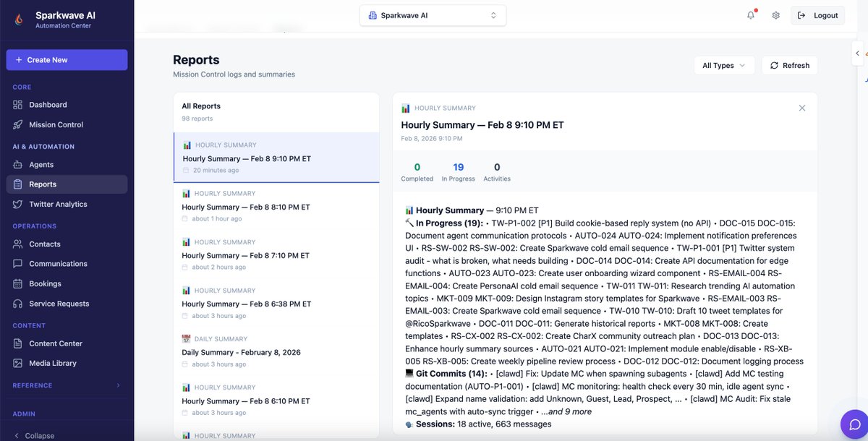Click the Media Library image icon
This screenshot has width=868, height=441.
pyautogui.click(x=18, y=364)
